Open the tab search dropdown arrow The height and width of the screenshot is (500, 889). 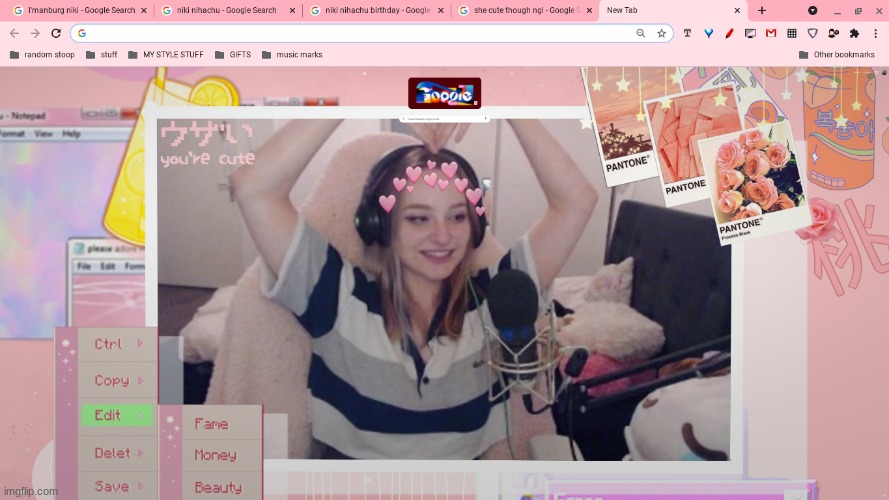click(x=812, y=10)
